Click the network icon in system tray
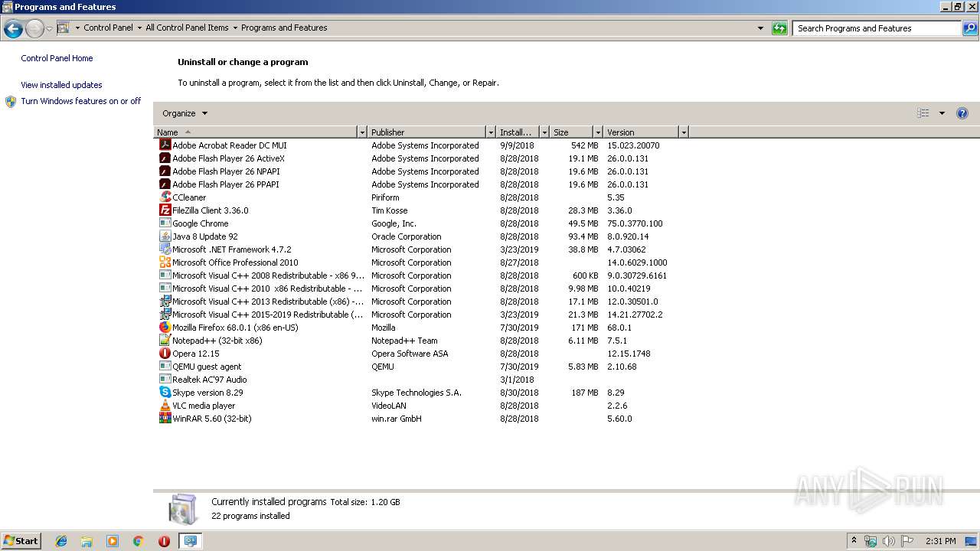This screenshot has height=551, width=980. tap(871, 541)
